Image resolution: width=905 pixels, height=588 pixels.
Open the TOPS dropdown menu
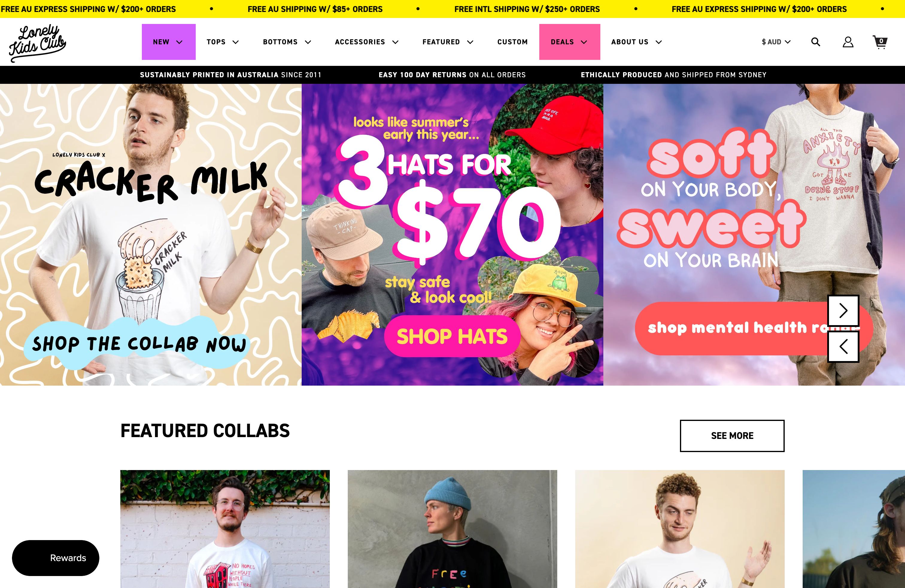pos(222,42)
